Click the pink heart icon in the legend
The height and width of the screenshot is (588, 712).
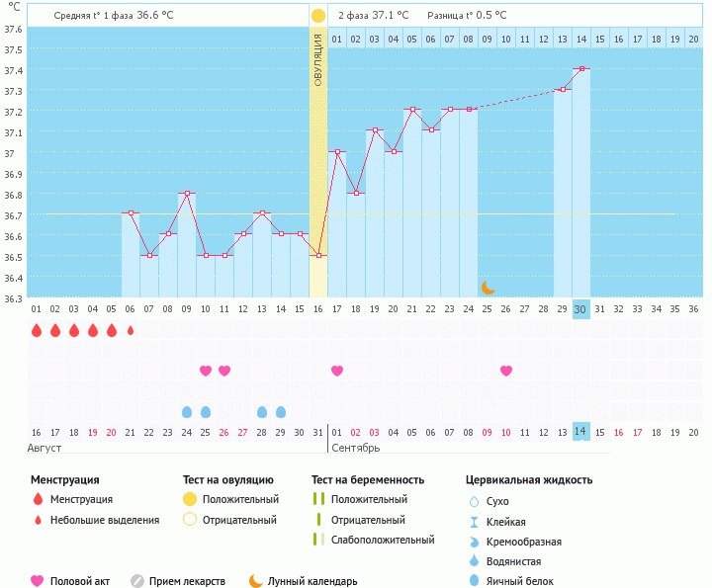coord(39,581)
